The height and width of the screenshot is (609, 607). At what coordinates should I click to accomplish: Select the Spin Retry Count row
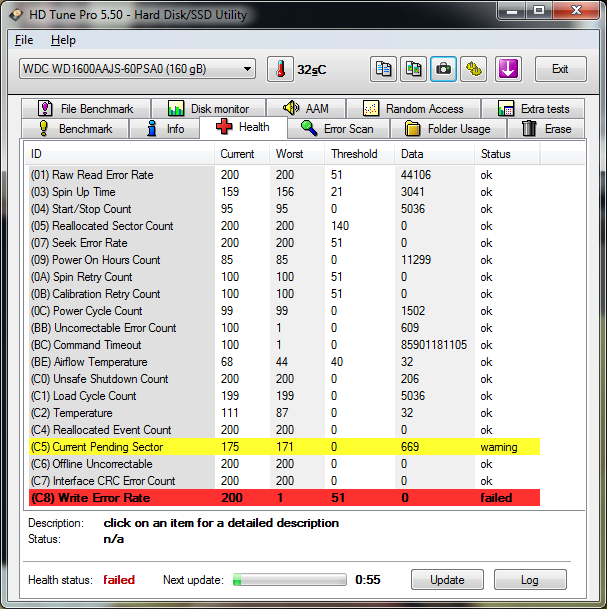284,277
